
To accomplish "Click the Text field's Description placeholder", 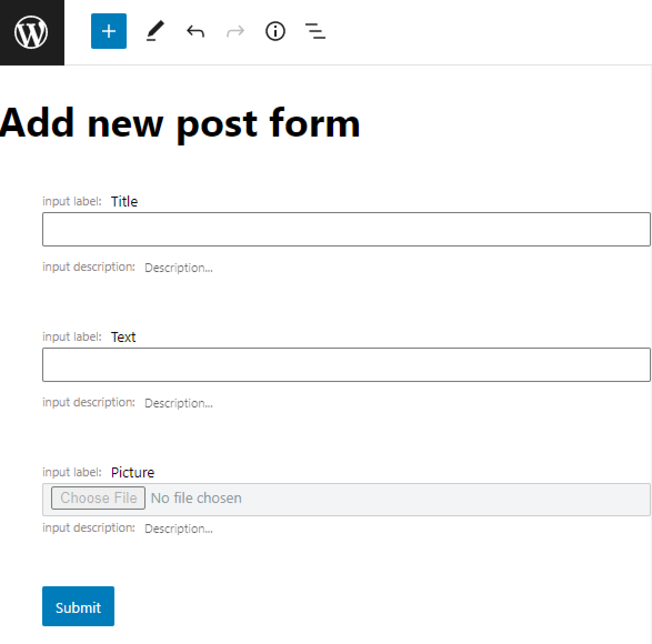I will coord(178,403).
